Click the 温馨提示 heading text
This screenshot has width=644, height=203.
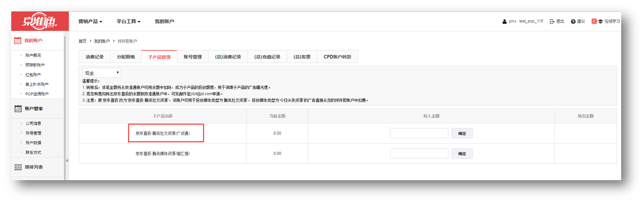(x=91, y=81)
